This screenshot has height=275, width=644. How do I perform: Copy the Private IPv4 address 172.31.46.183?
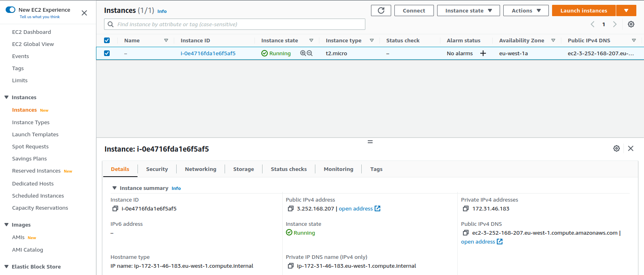pos(465,208)
